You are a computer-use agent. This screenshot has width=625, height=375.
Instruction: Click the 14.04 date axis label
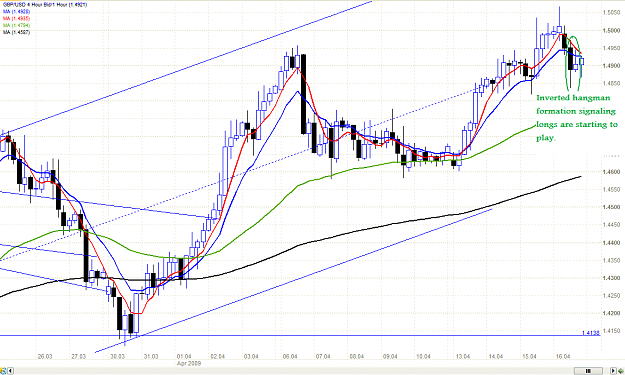point(495,356)
